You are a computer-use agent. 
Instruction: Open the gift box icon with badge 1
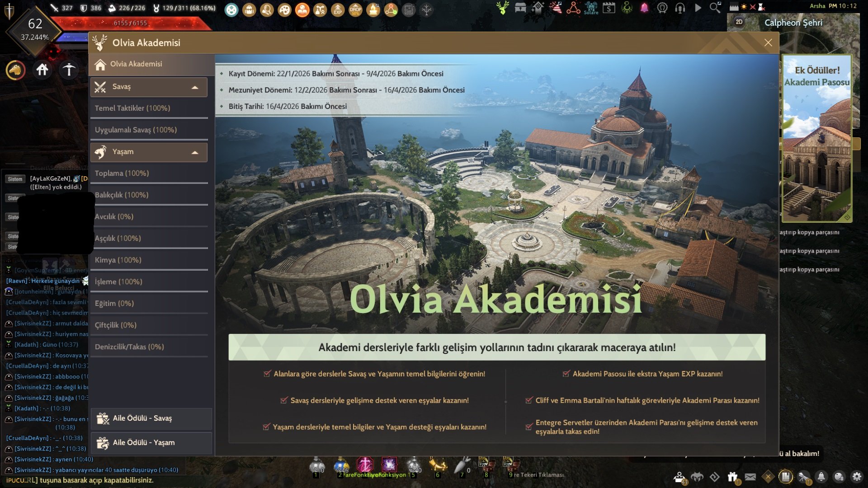tap(732, 476)
